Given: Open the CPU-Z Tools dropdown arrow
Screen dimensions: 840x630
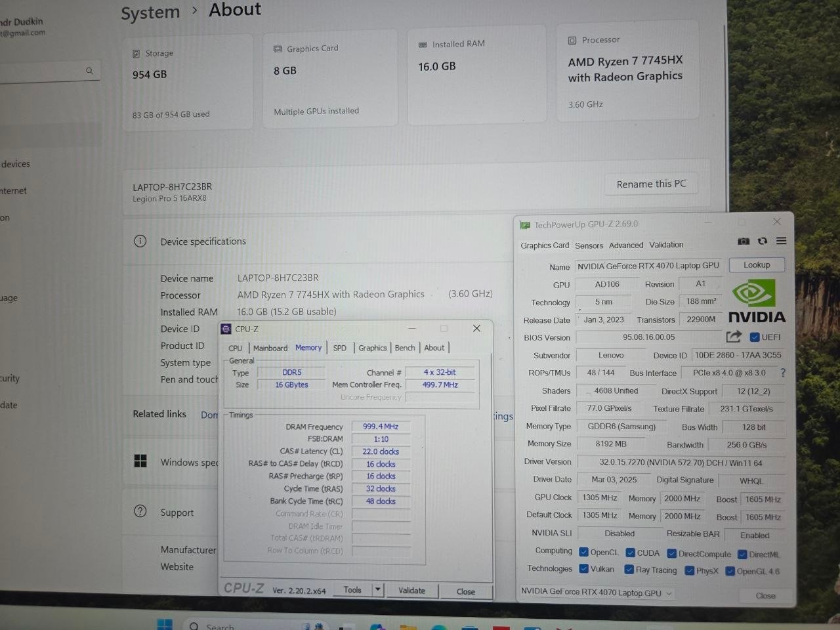Looking at the screenshot, I should (378, 589).
